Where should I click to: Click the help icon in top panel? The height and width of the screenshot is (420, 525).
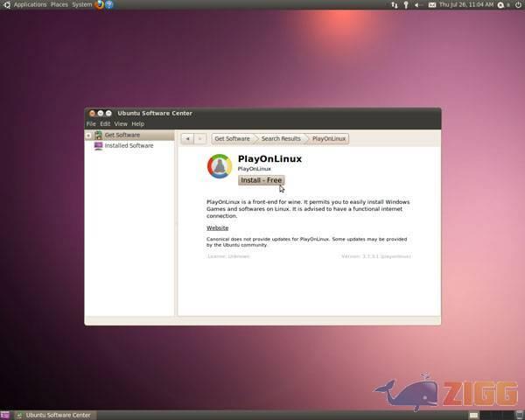click(109, 4)
